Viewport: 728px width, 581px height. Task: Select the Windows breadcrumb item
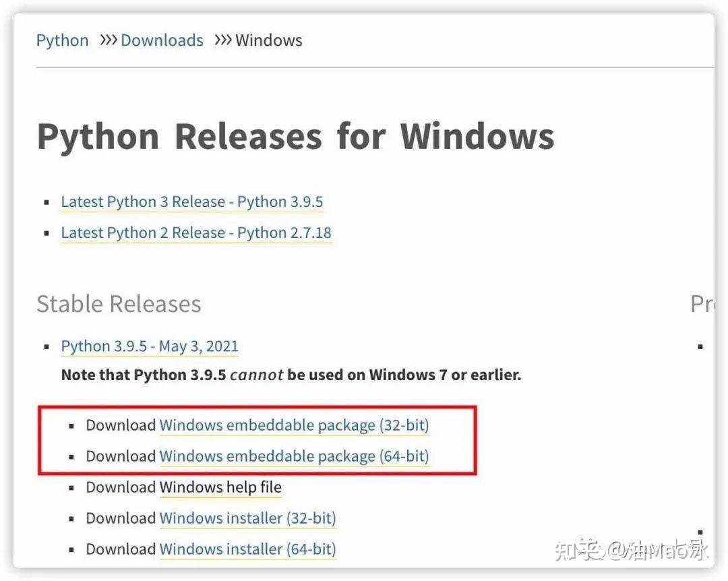tap(269, 40)
